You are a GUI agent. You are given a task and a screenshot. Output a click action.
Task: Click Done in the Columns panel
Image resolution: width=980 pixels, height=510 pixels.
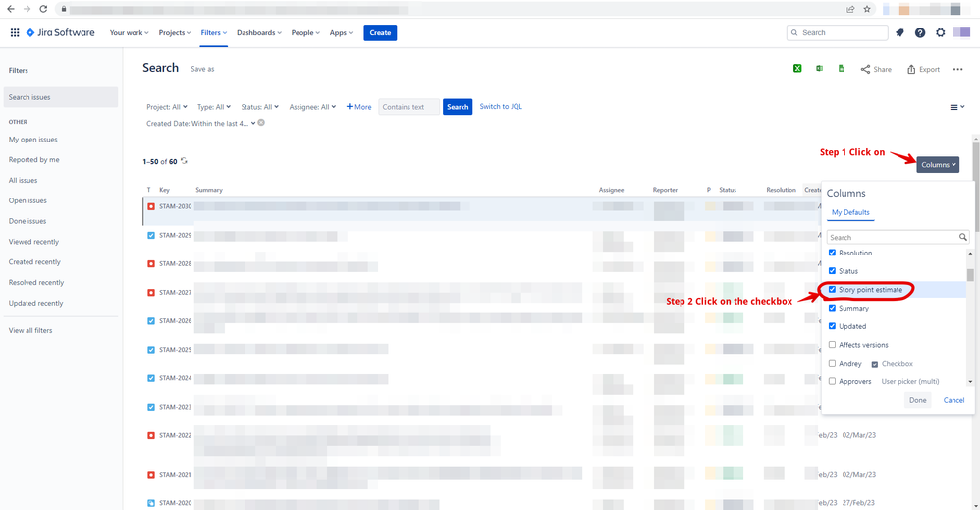(x=917, y=400)
